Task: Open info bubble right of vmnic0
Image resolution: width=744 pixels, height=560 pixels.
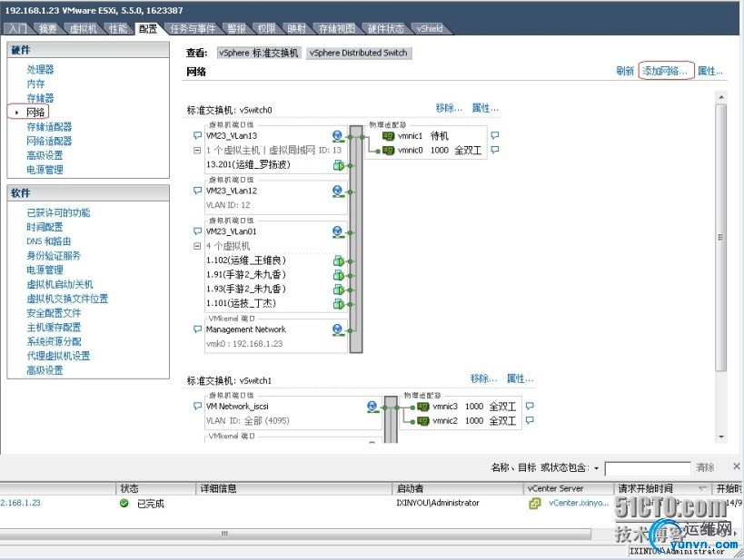Action: pyautogui.click(x=494, y=150)
